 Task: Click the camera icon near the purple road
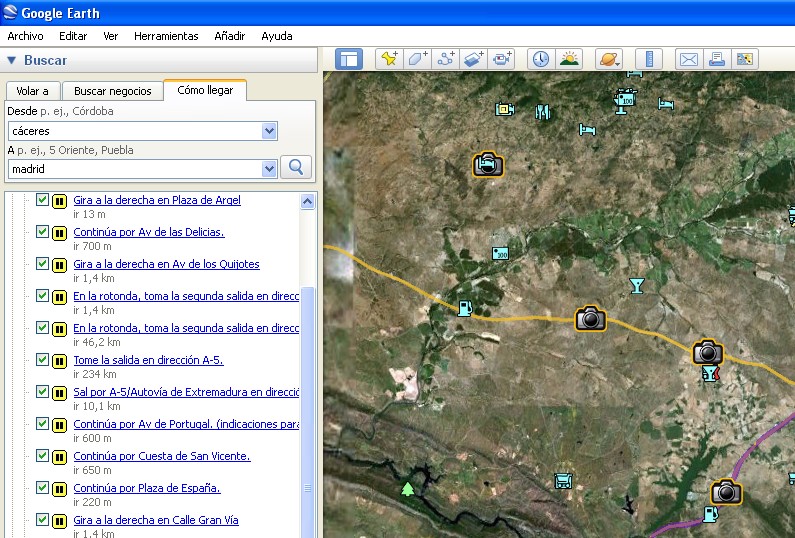tap(726, 492)
